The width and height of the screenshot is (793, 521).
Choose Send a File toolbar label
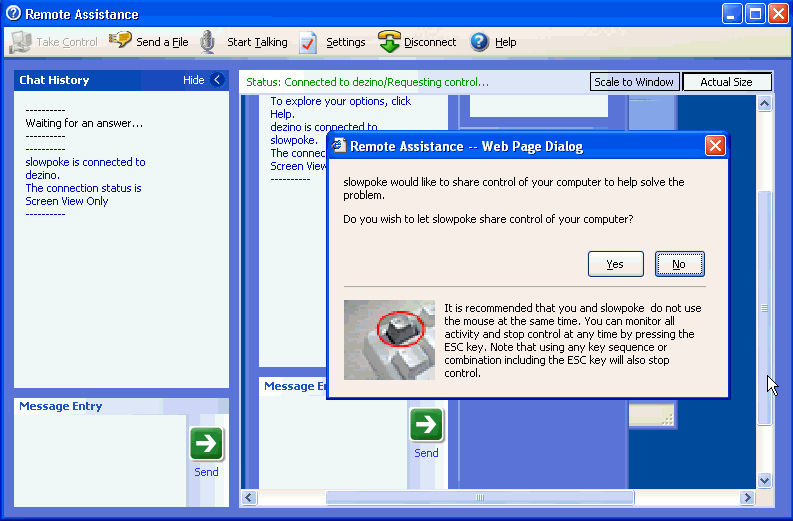click(162, 42)
